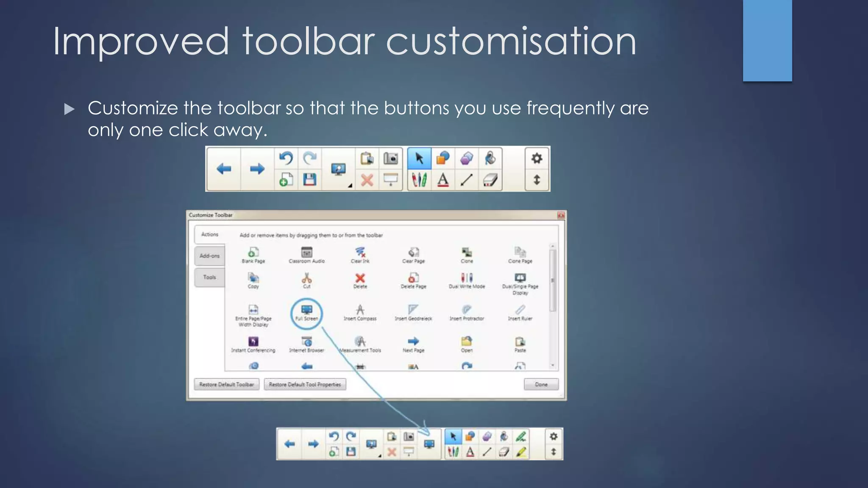Click the Clear Ink item
Screen dimensions: 868x488
pyautogui.click(x=360, y=255)
